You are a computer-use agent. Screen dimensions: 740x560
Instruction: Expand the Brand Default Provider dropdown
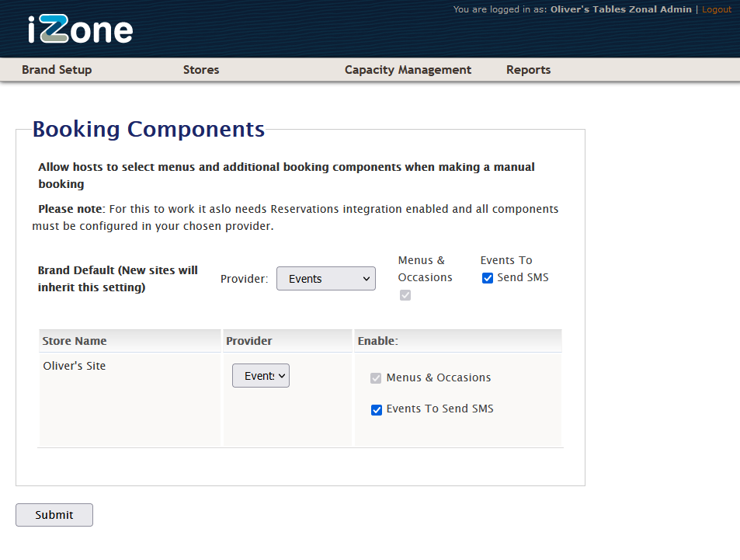pyautogui.click(x=326, y=279)
